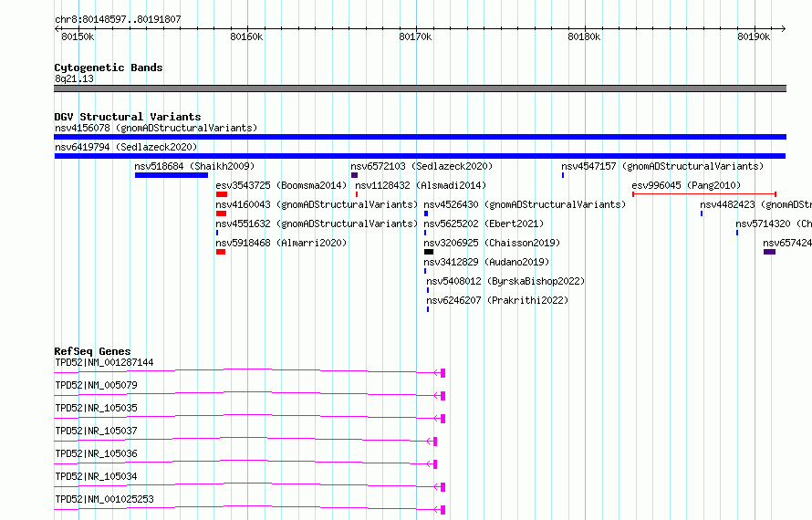This screenshot has width=812, height=520.
Task: Open nsv4551632 gnomAD variant label
Action: [x=317, y=224]
